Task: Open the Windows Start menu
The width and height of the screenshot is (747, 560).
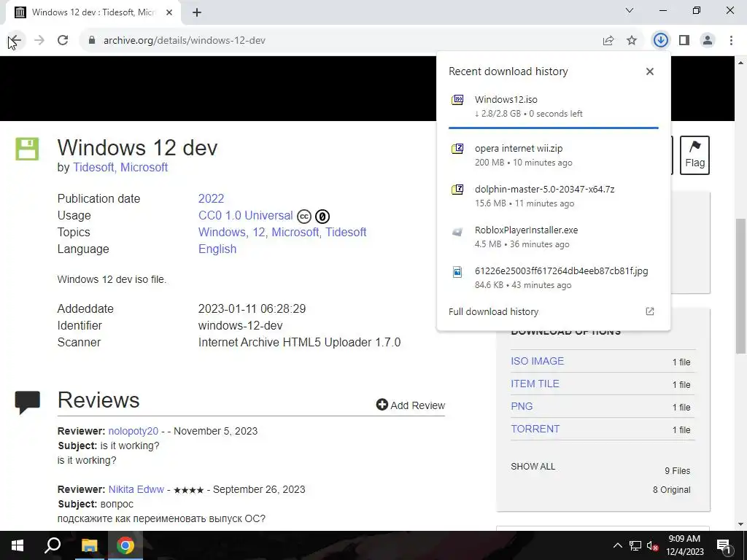Action: pos(18,545)
